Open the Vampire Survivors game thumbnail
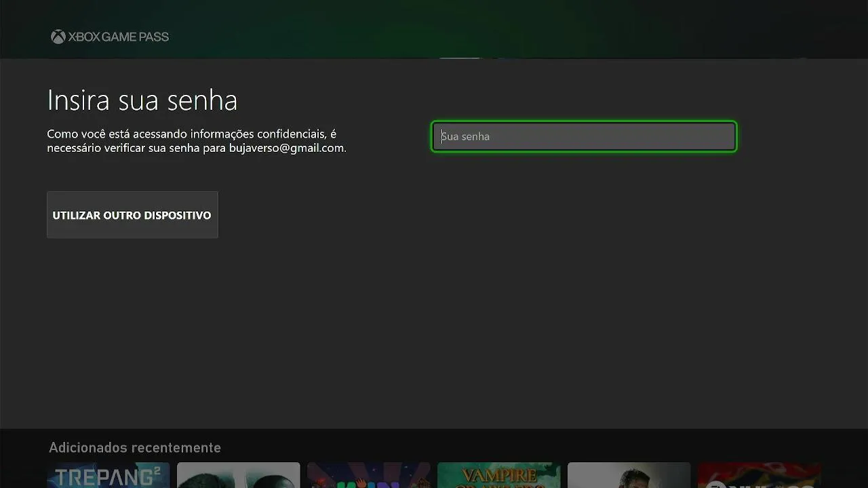This screenshot has width=868, height=488. click(x=499, y=475)
